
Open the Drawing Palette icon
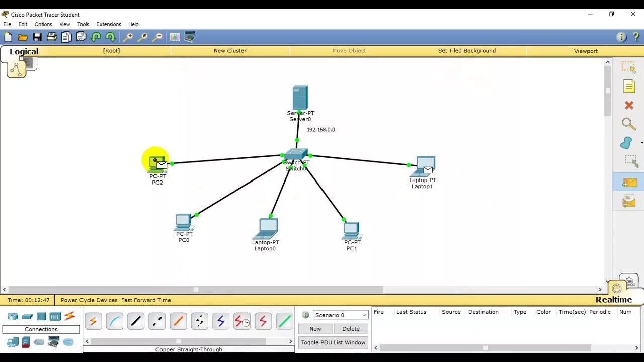[175, 37]
